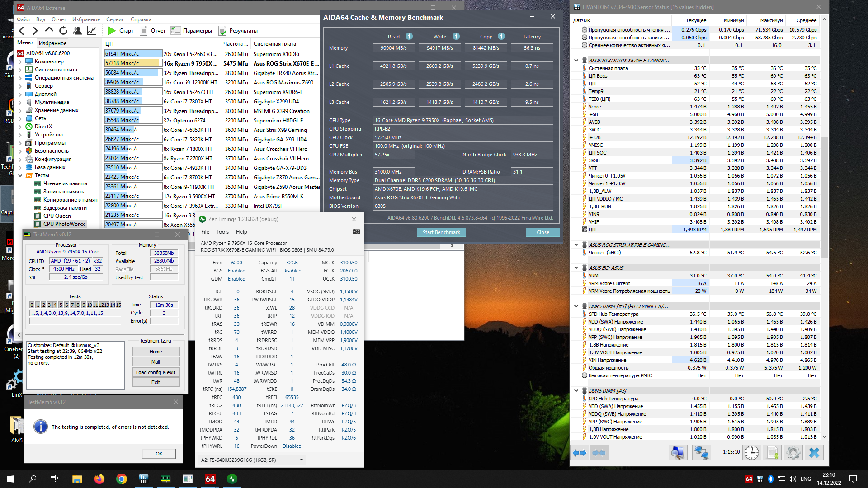Open the Tools menu in ZenTimings
Image resolution: width=868 pixels, height=488 pixels.
click(x=222, y=232)
